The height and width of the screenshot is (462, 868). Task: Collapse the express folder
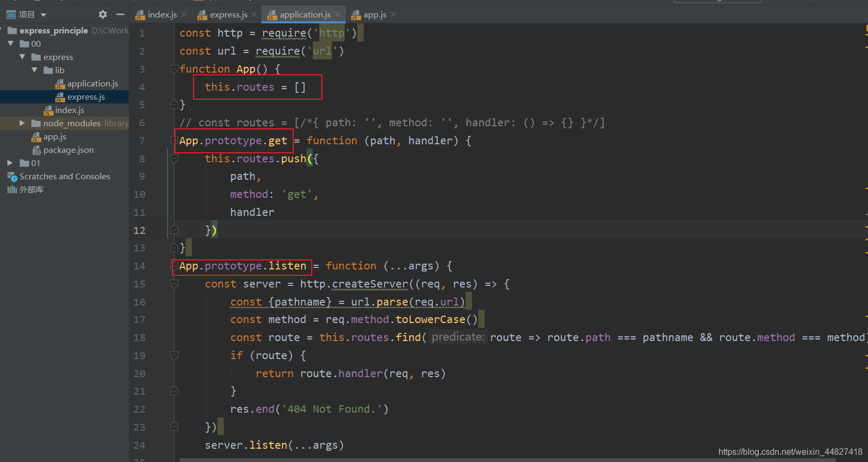22,57
